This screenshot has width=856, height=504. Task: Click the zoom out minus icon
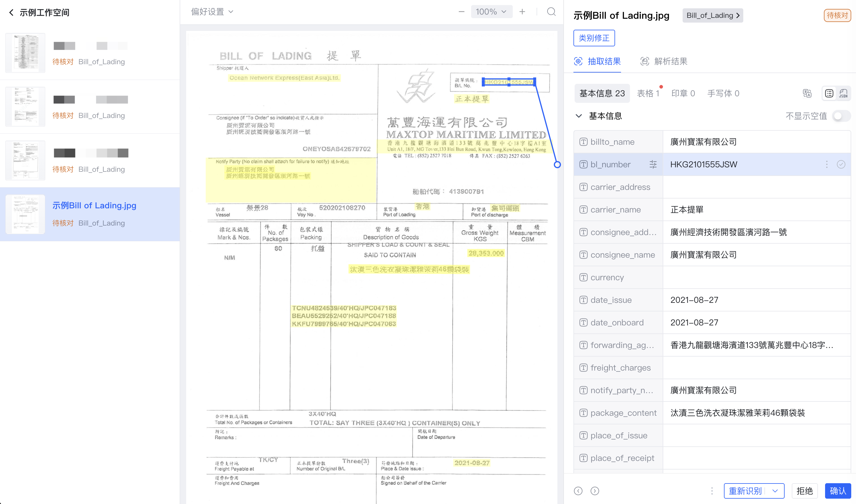point(461,12)
